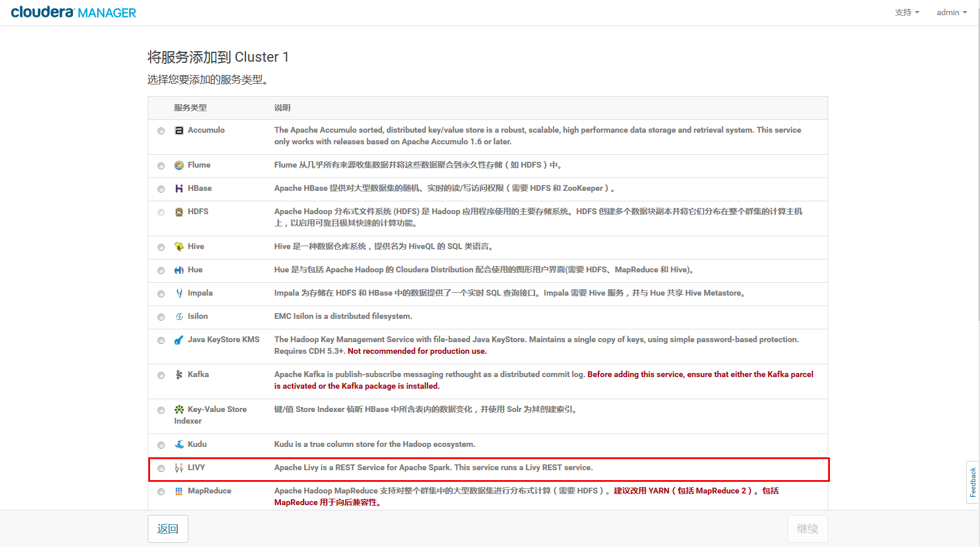Image resolution: width=980 pixels, height=547 pixels.
Task: Select the disabled HDFS radio button
Action: click(x=161, y=212)
